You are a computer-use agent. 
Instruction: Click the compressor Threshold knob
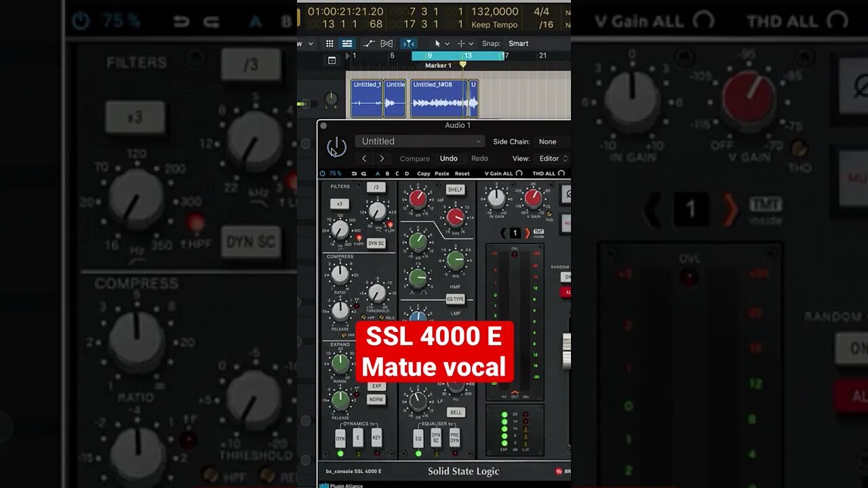[x=376, y=293]
